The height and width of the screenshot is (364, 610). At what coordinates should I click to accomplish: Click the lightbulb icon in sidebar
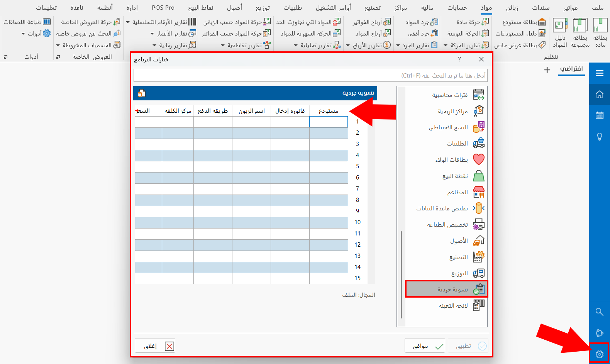click(599, 136)
